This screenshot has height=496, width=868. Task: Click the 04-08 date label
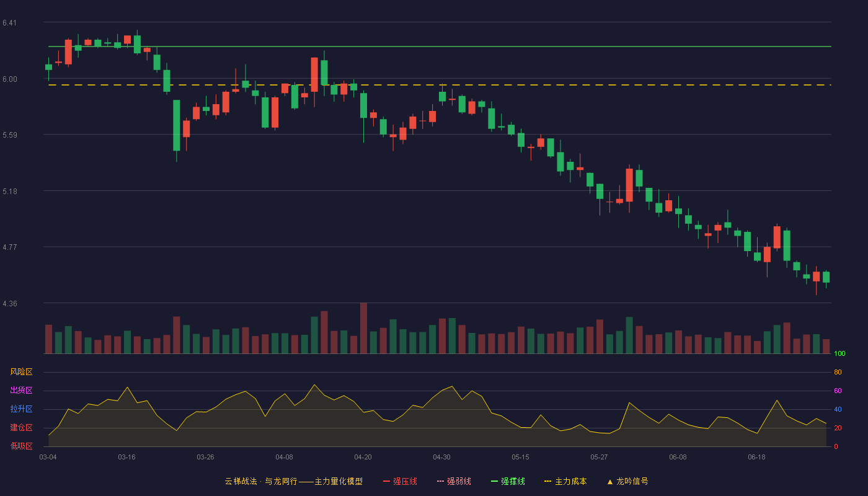284,457
